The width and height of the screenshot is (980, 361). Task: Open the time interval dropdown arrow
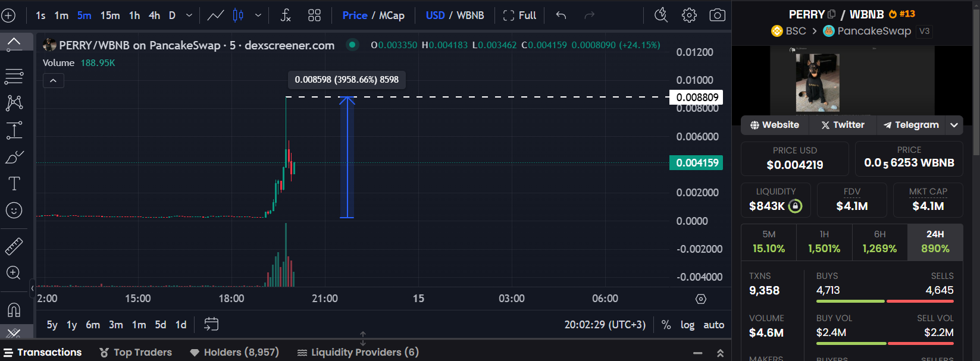189,15
